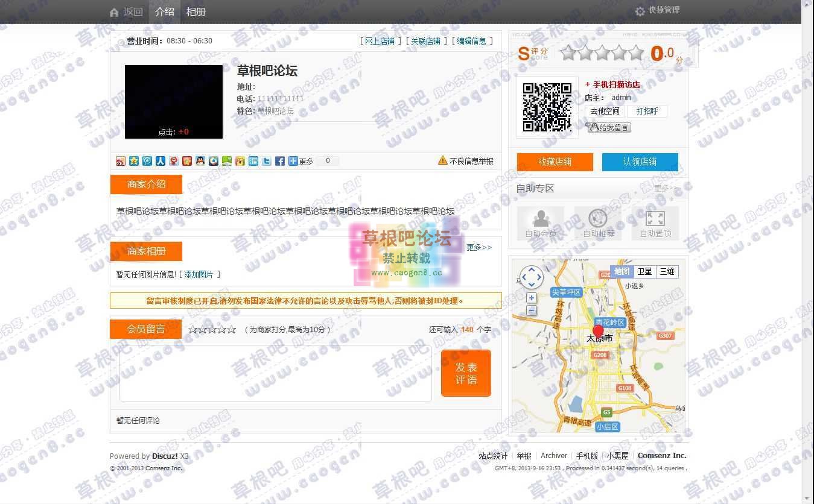Share to Twitter using its icon

click(266, 161)
